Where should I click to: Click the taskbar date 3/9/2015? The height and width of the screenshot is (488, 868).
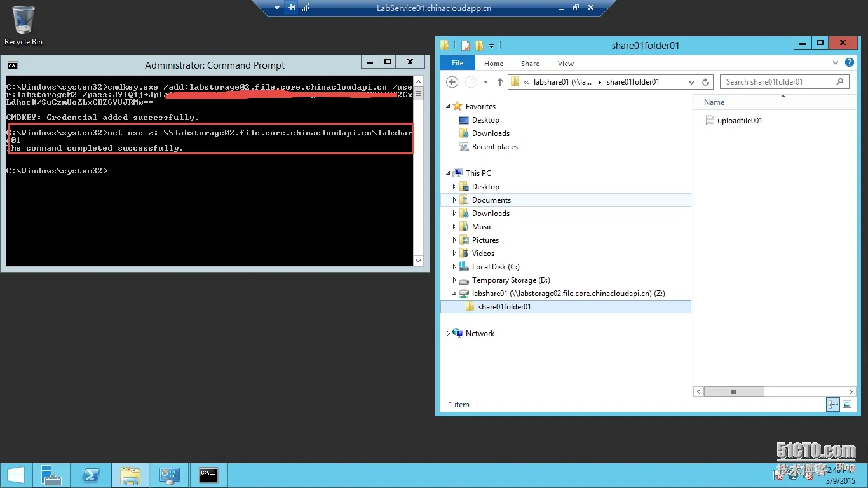tap(840, 481)
